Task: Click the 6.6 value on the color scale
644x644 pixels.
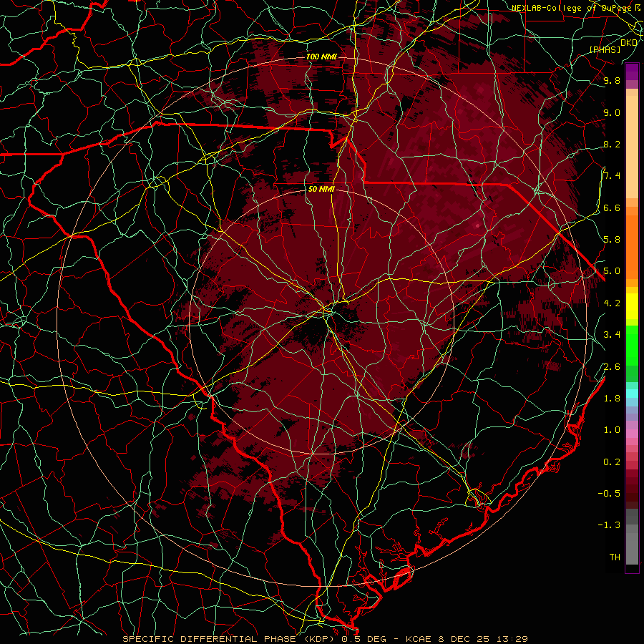Action: [612, 208]
